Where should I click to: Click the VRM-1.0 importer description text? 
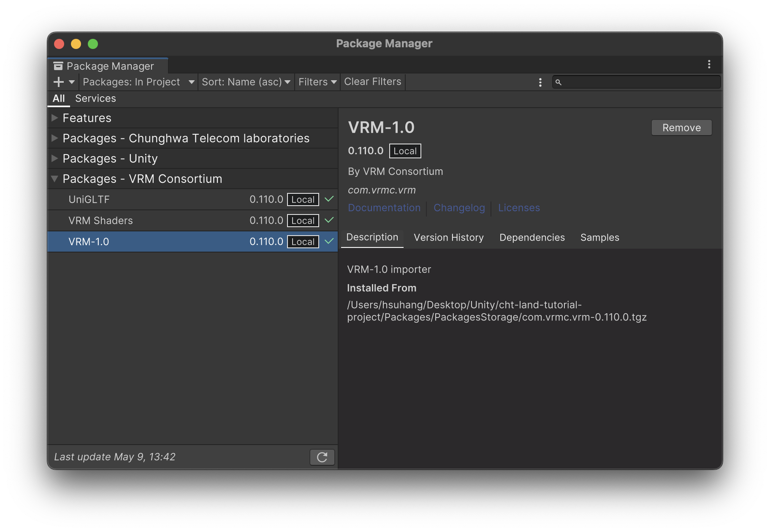[389, 269]
